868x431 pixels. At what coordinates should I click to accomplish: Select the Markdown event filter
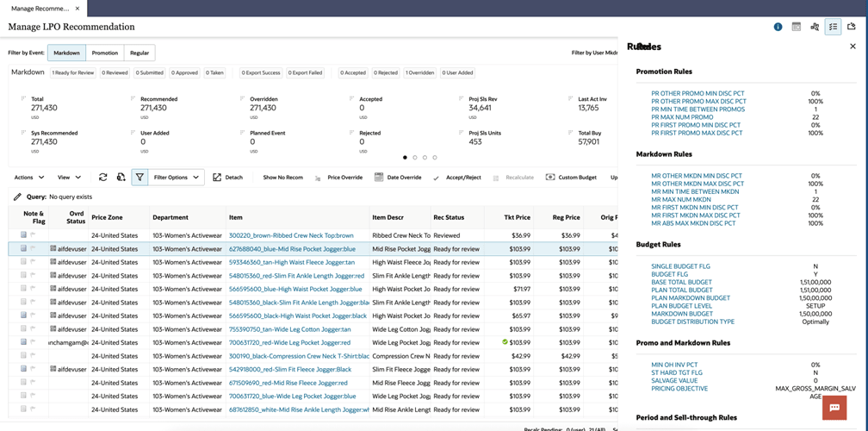pos(66,53)
